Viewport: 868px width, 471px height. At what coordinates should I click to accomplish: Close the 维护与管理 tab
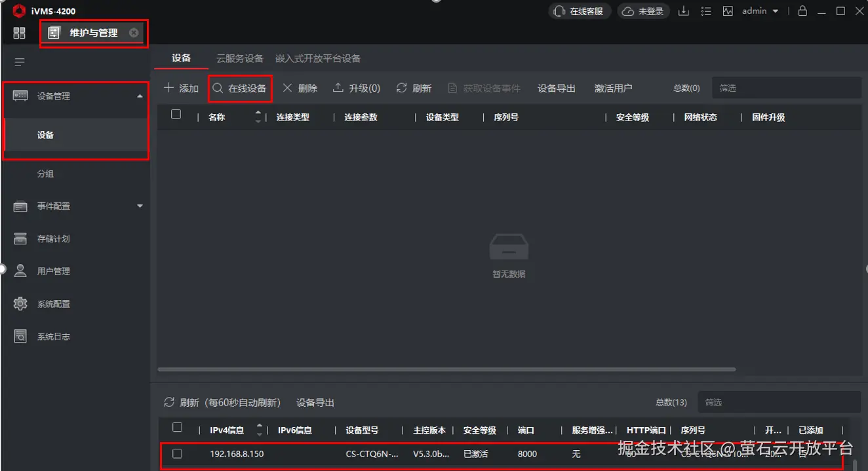[134, 33]
